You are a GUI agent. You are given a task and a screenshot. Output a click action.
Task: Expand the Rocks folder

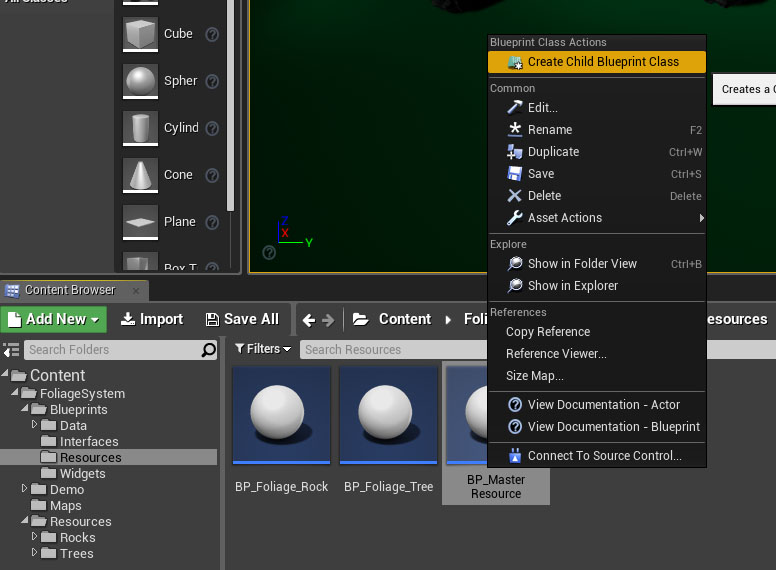point(35,537)
